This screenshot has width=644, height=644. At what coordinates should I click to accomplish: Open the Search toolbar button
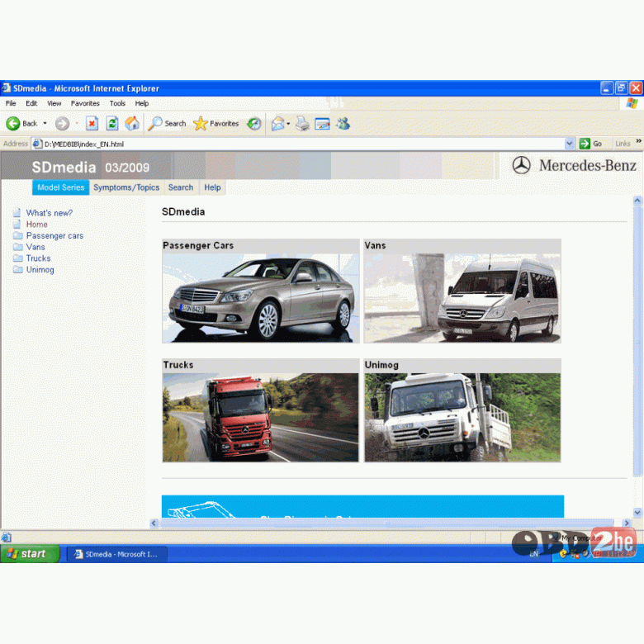click(168, 123)
